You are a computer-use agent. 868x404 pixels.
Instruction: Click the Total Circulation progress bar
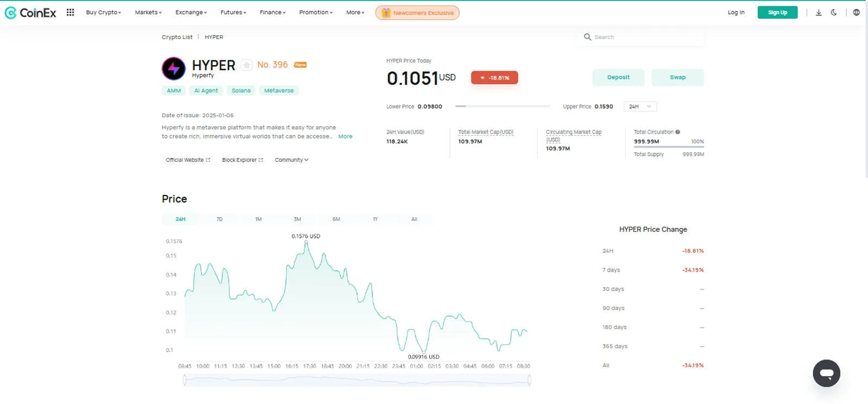668,147
